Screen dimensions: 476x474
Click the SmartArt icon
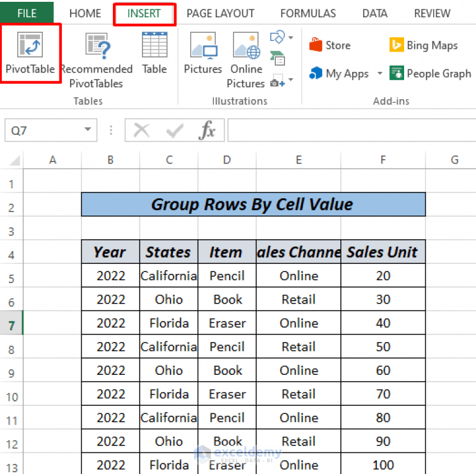277,58
